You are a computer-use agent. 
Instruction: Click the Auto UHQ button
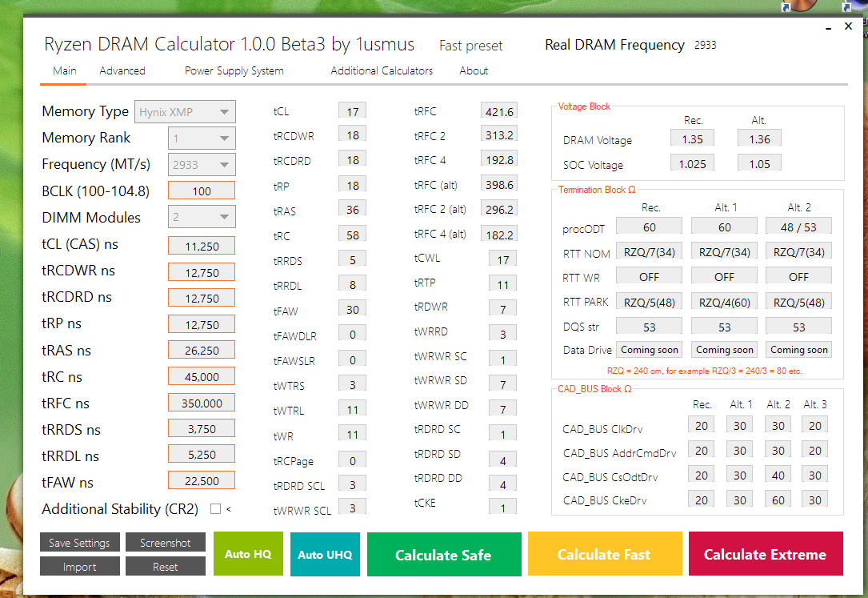(x=325, y=554)
